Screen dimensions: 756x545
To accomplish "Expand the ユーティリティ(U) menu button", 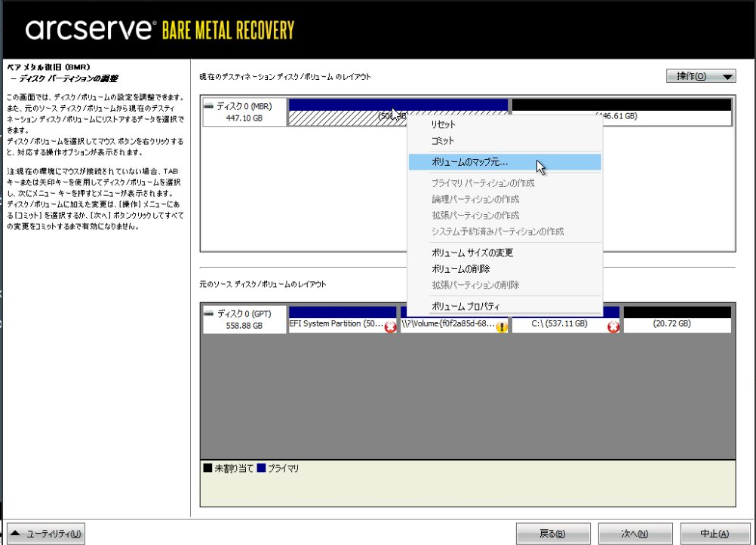I will 46,534.
